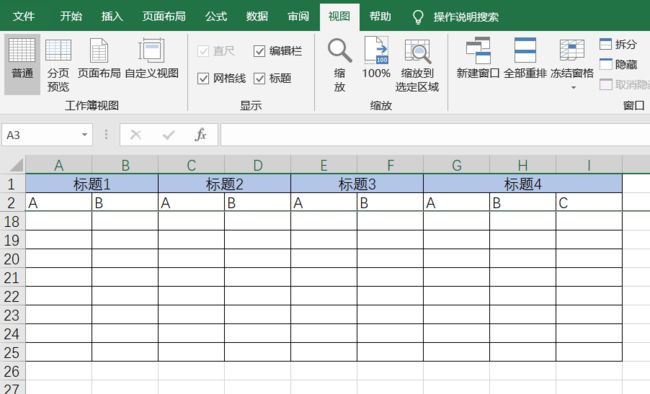The height and width of the screenshot is (394, 650).
Task: Select row 25 header
Action: [12, 352]
